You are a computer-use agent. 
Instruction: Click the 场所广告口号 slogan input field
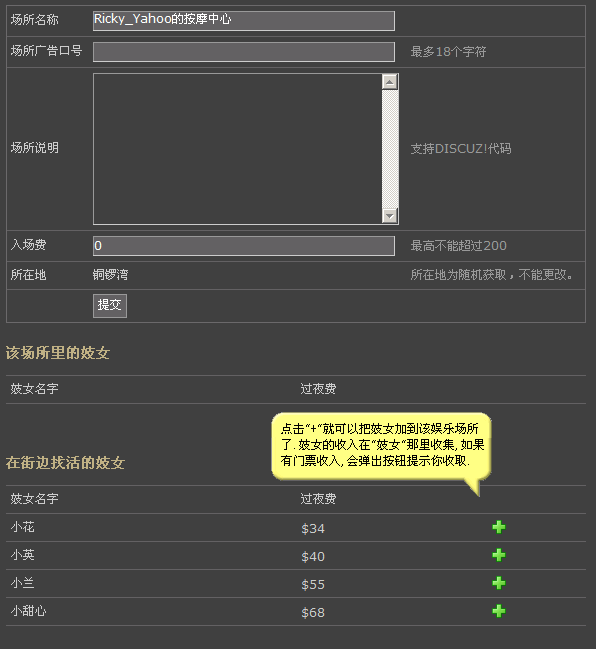point(244,52)
